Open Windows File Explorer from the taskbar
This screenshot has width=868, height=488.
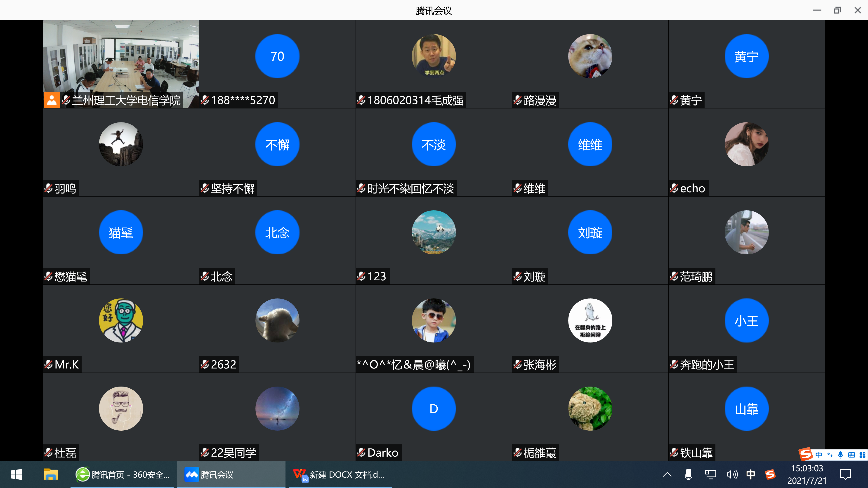tap(51, 474)
